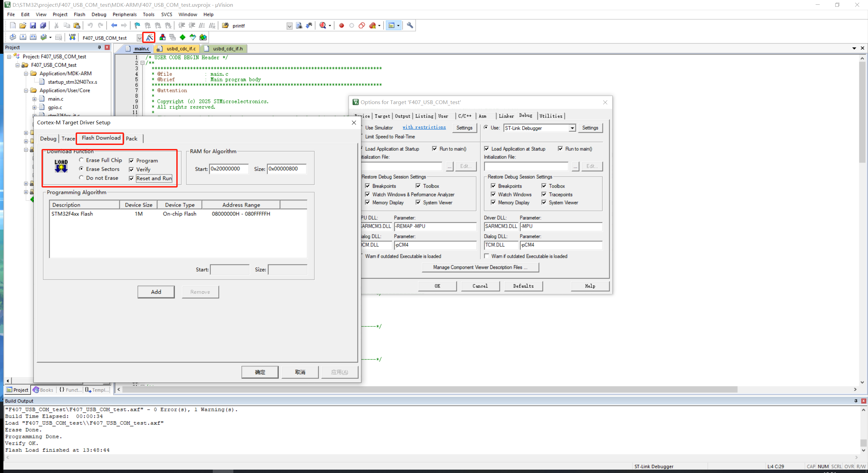Viewport: 868px width, 473px height.
Task: Click the Add programming algorithm button
Action: (x=156, y=292)
